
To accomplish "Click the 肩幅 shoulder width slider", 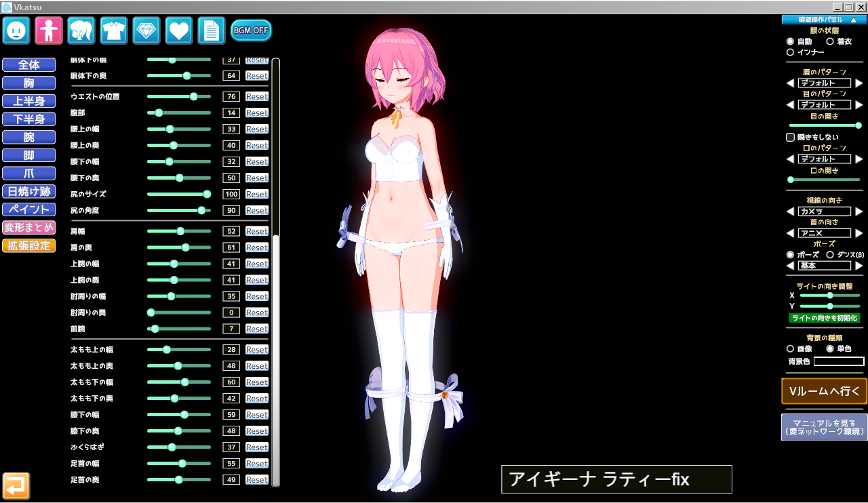I will 179,231.
